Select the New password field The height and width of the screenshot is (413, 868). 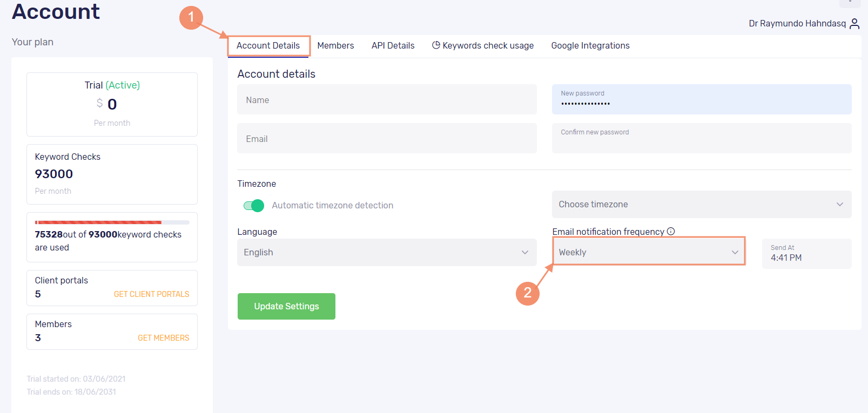701,100
